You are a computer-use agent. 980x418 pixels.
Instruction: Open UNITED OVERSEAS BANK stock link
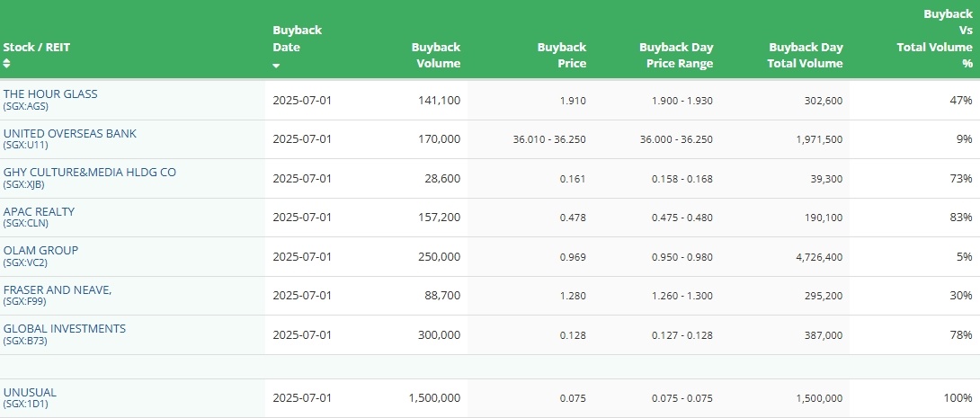pos(69,133)
